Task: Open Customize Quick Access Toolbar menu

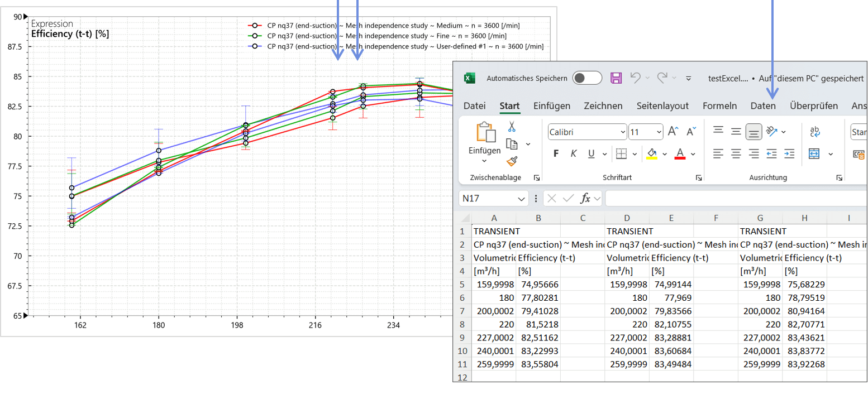Action: pos(689,78)
